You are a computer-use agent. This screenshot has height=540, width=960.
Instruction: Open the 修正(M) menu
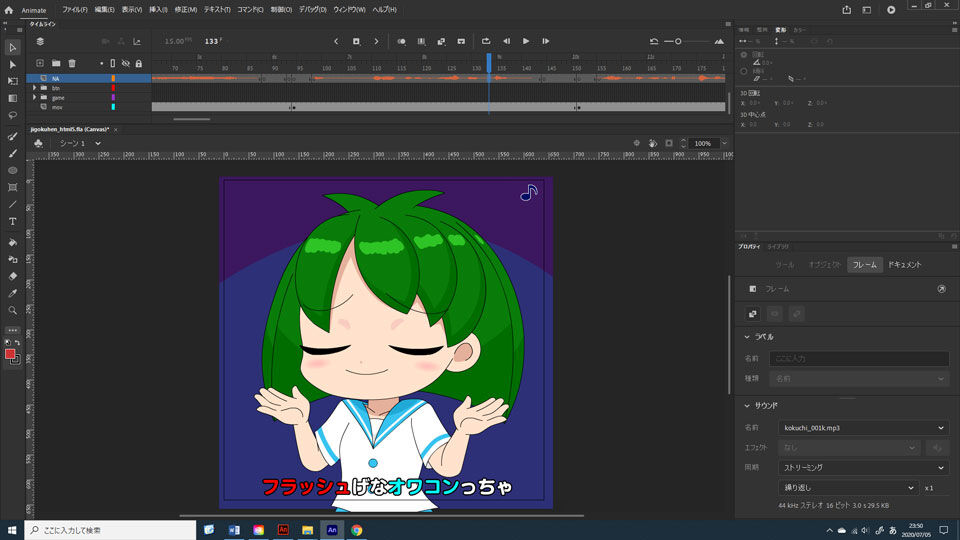[187, 9]
